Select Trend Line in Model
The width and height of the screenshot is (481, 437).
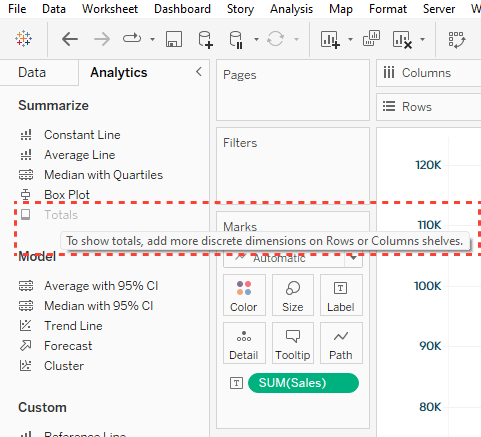(73, 326)
